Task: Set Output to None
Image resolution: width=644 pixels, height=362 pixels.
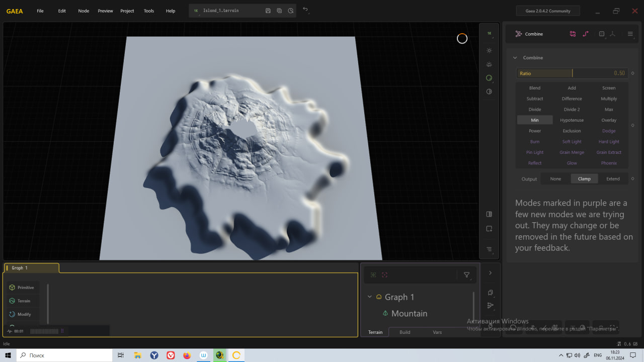Action: tap(555, 179)
